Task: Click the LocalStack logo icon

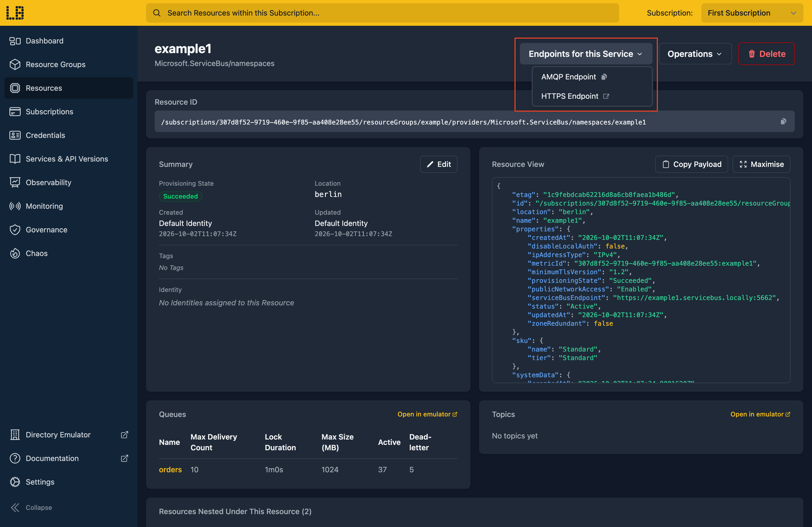Action: pyautogui.click(x=15, y=13)
